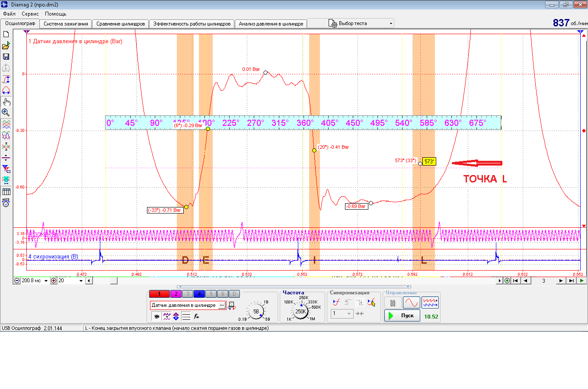588x389 pixels.
Task: Open the 200.8 мс time scale dropdown
Action: tap(46, 281)
